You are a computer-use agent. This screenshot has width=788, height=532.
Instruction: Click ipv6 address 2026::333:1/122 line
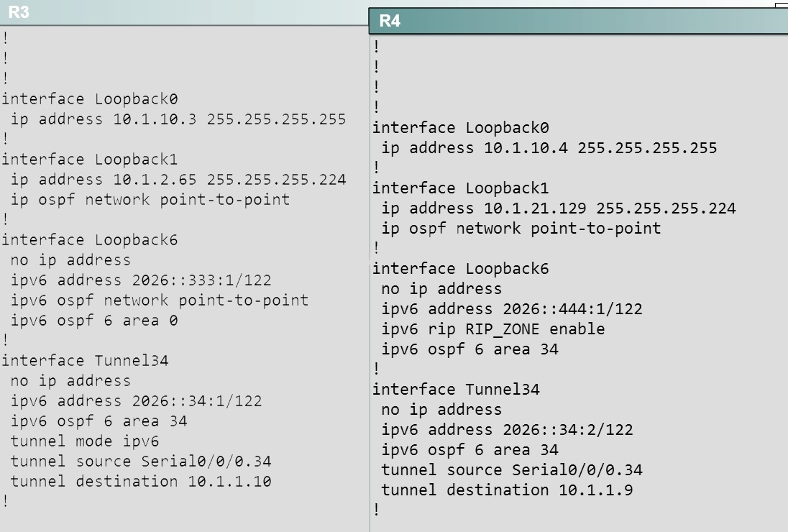pos(141,280)
